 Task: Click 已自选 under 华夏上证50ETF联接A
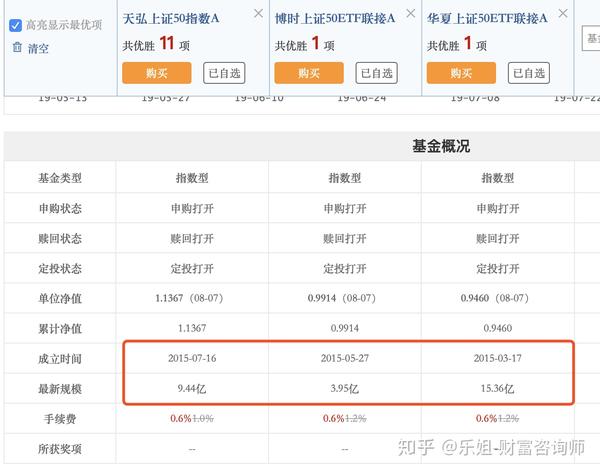529,73
